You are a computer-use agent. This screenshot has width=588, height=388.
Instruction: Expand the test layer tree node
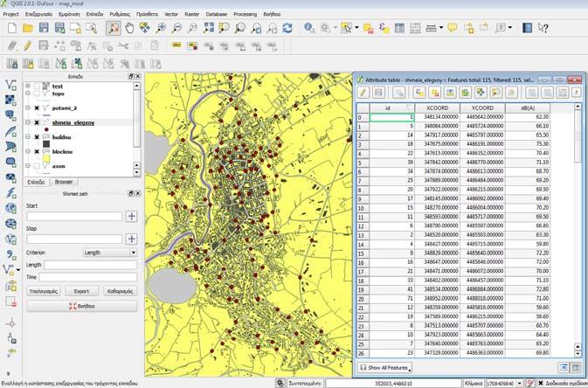pos(28,87)
